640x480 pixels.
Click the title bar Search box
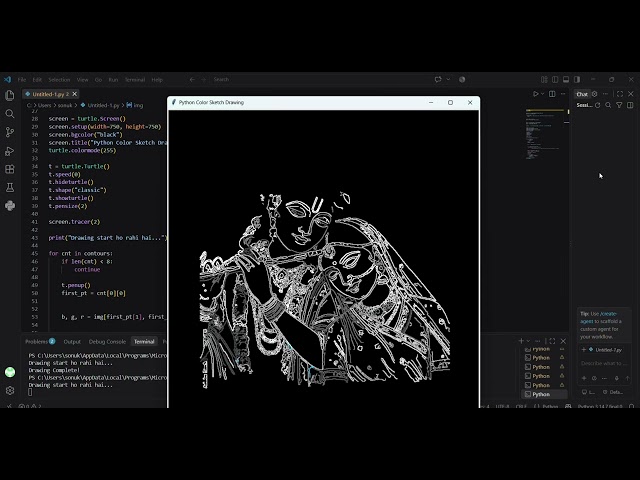tap(318, 80)
